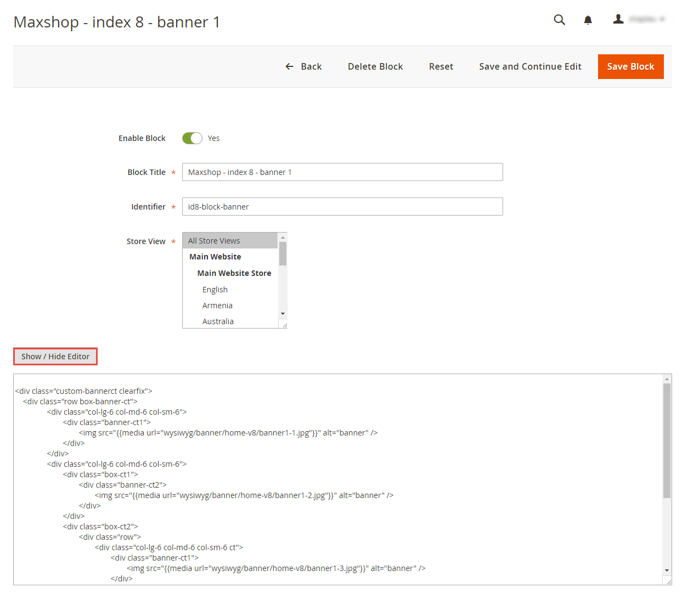Toggle the Enable Block switch
Image resolution: width=682 pixels, height=616 pixels.
192,138
